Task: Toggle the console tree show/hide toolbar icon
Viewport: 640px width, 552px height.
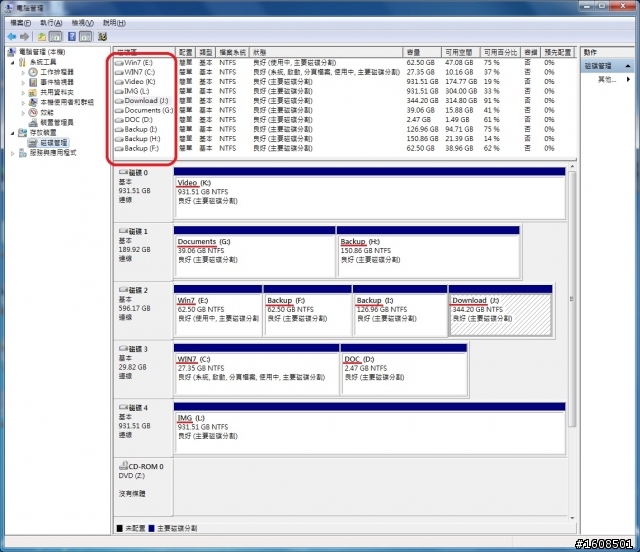Action: tap(55, 37)
